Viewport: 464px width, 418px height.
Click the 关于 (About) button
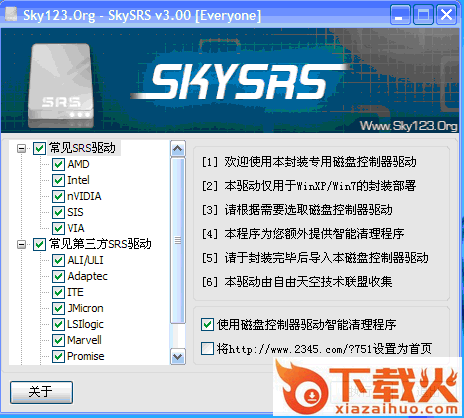[x=41, y=392]
